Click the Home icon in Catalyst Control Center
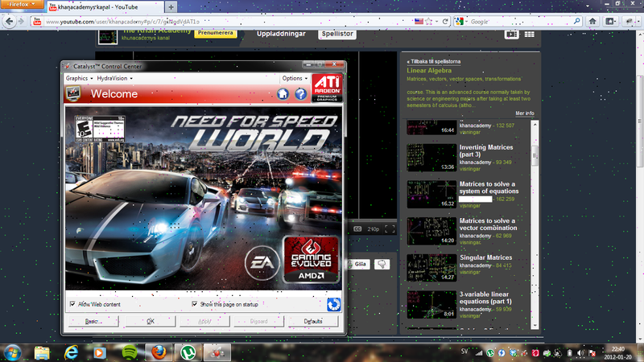The width and height of the screenshot is (644, 362). coord(283,94)
